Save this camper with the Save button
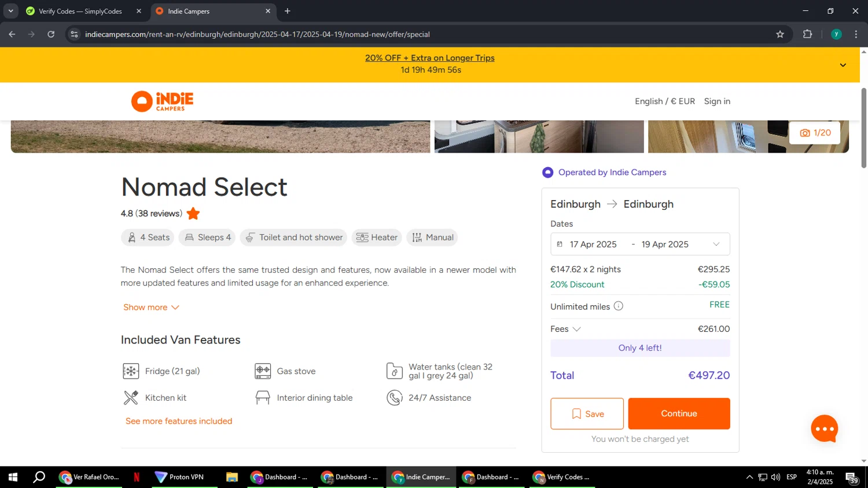 click(x=587, y=414)
